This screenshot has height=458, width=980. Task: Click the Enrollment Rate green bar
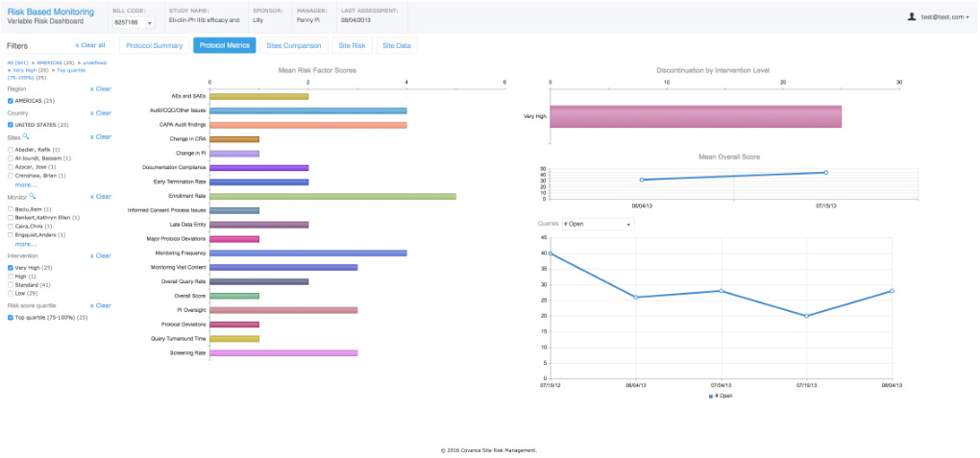pyautogui.click(x=332, y=196)
